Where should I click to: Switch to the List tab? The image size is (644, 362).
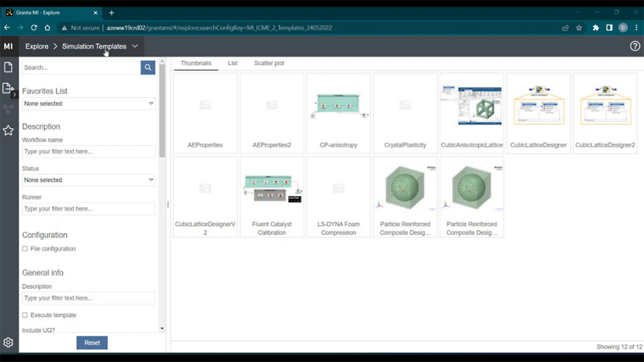pos(233,63)
